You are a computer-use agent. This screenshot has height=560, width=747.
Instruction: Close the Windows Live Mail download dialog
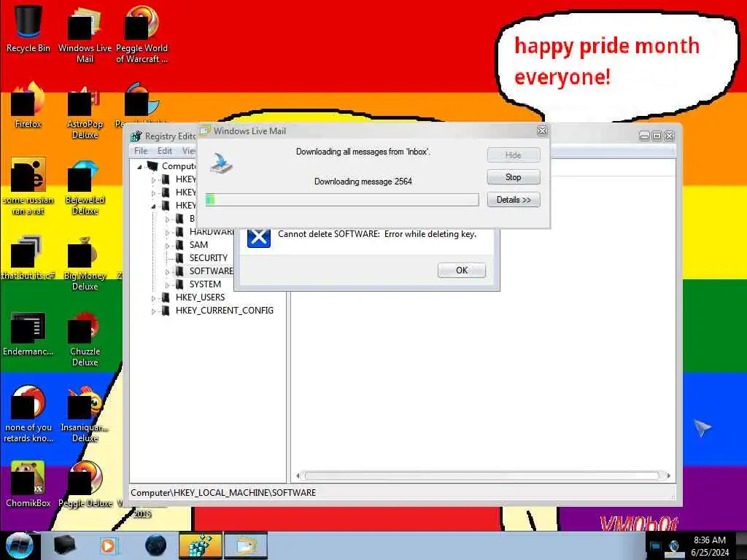pyautogui.click(x=542, y=131)
